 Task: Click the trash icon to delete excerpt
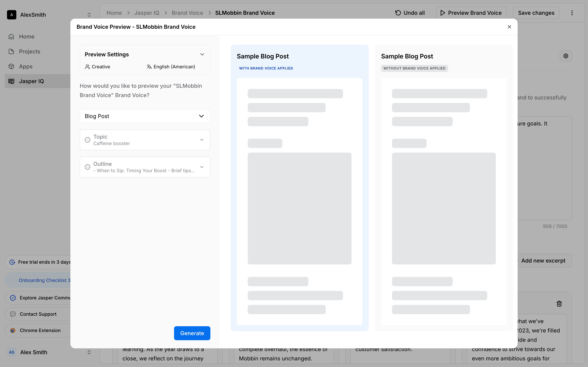[x=559, y=304]
